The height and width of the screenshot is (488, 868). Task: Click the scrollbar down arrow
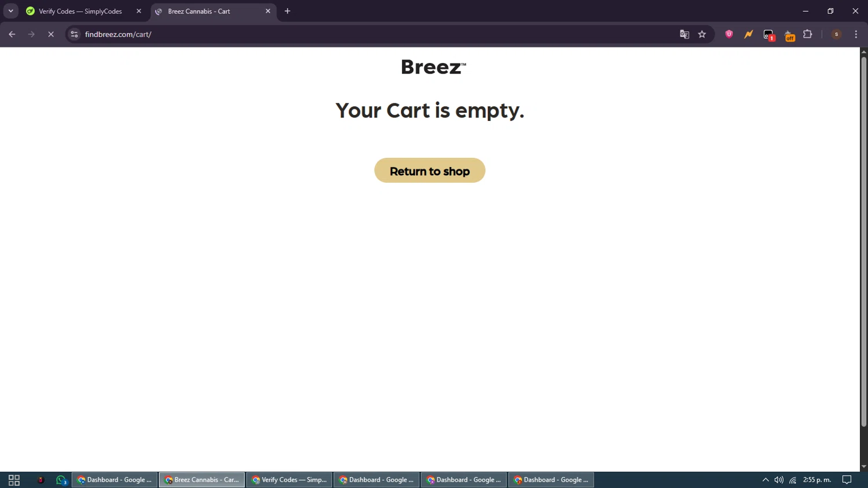[x=863, y=467]
